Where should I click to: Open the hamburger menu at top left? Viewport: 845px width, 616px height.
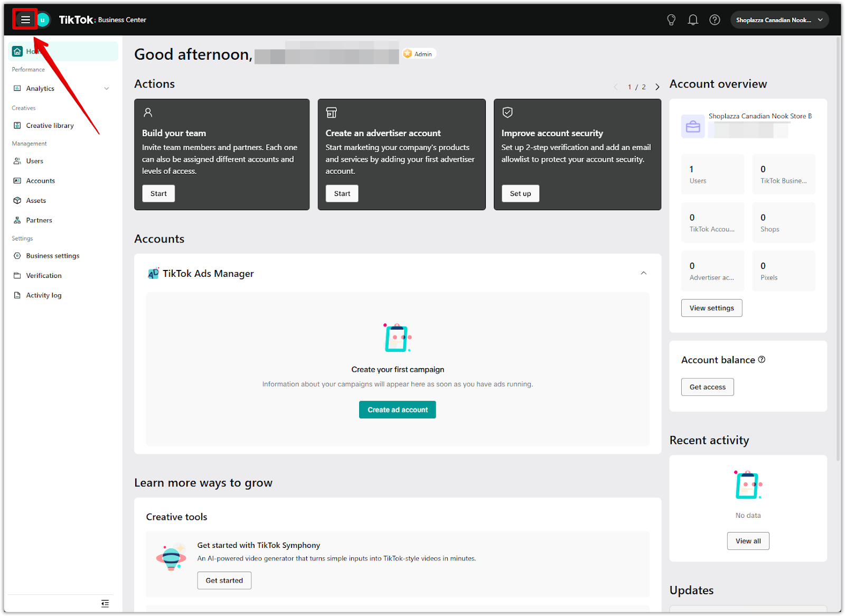coord(25,20)
